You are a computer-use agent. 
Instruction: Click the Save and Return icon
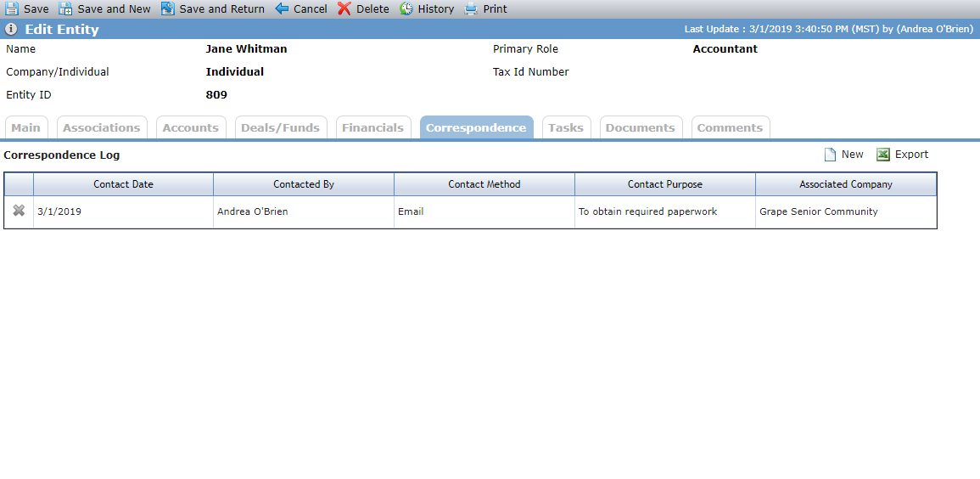tap(167, 8)
